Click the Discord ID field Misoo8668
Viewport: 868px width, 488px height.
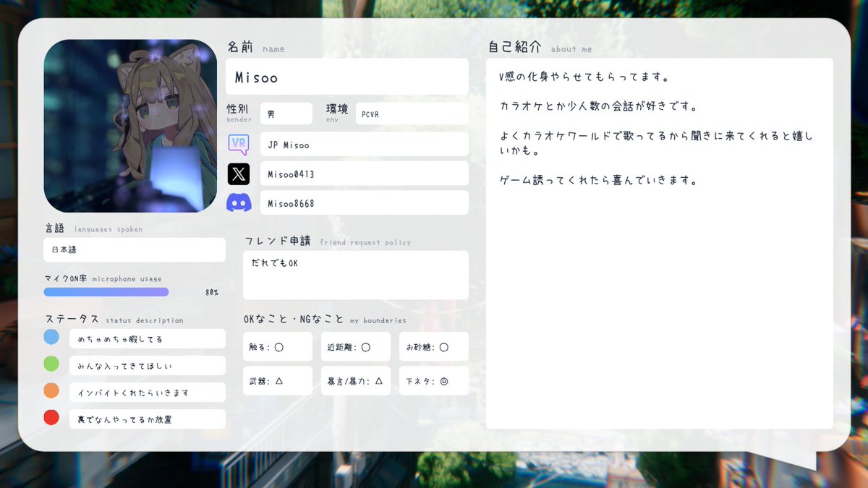(x=365, y=203)
